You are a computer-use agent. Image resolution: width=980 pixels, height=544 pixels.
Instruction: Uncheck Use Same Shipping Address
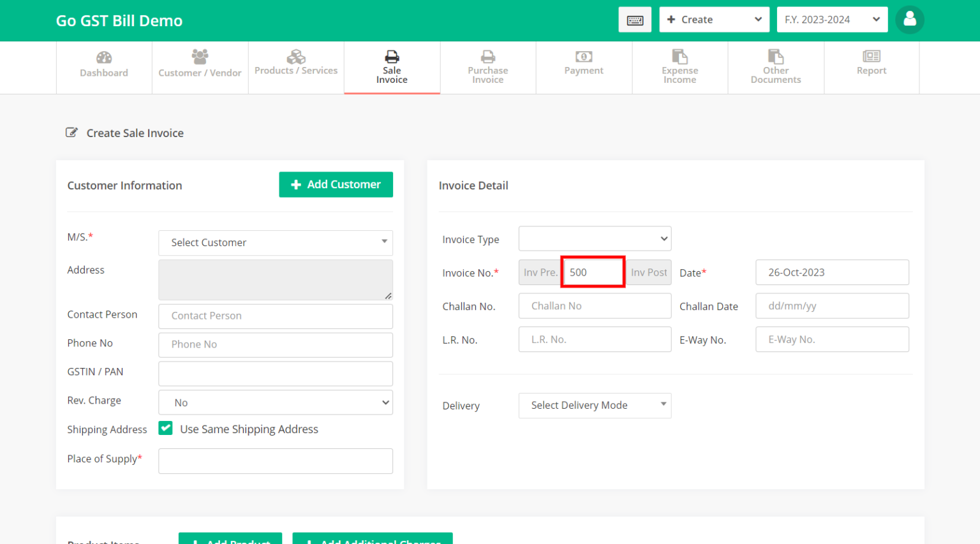tap(165, 428)
